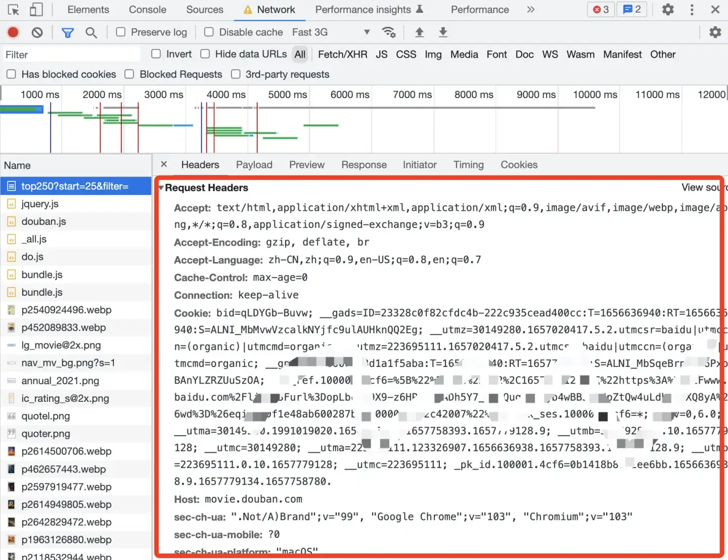Image resolution: width=728 pixels, height=560 pixels.
Task: Select the do.js request
Action: [76, 257]
